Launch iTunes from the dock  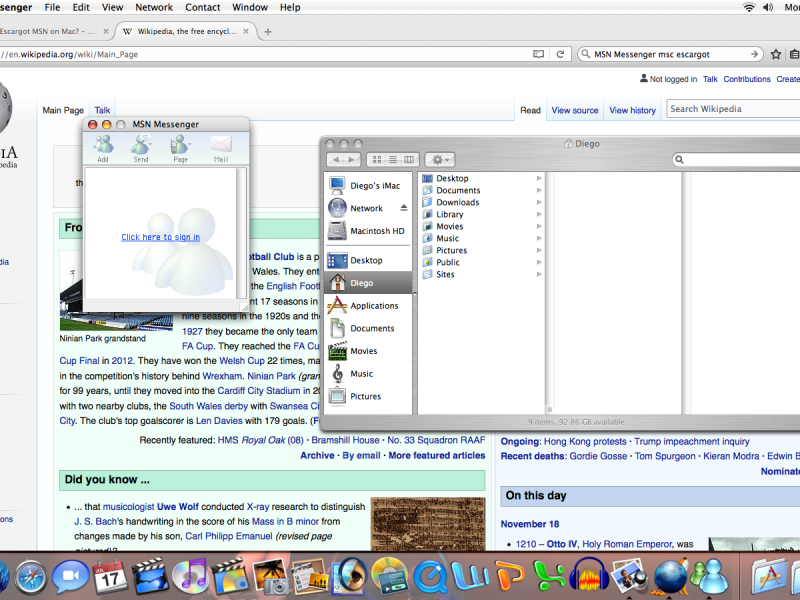coord(190,577)
